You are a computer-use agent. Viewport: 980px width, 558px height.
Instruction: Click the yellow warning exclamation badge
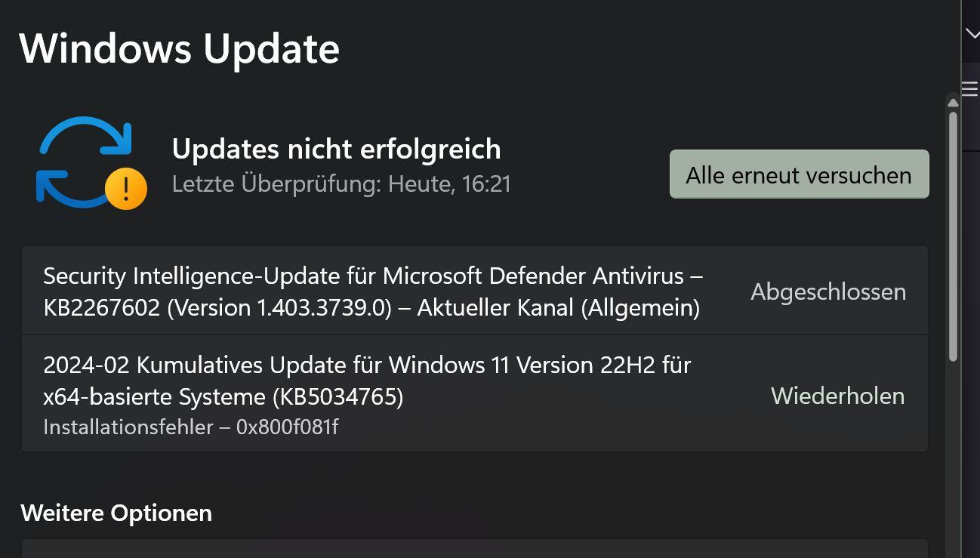[x=125, y=188]
